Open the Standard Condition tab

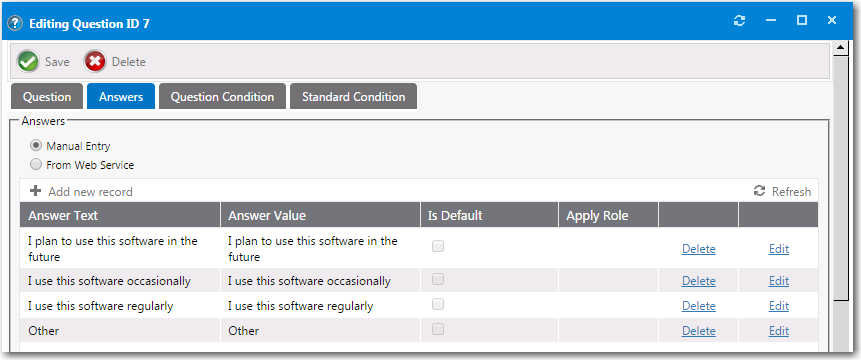pos(354,97)
